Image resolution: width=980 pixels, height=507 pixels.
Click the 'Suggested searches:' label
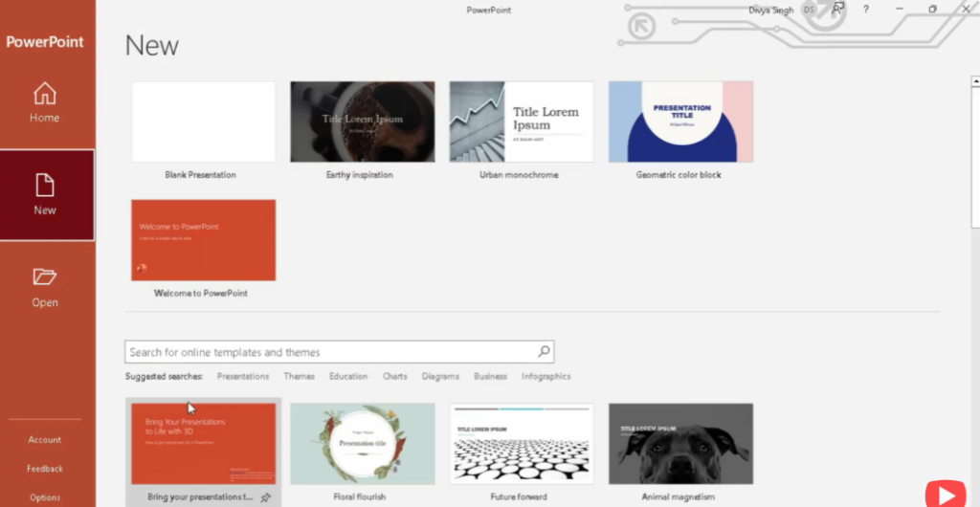point(164,376)
